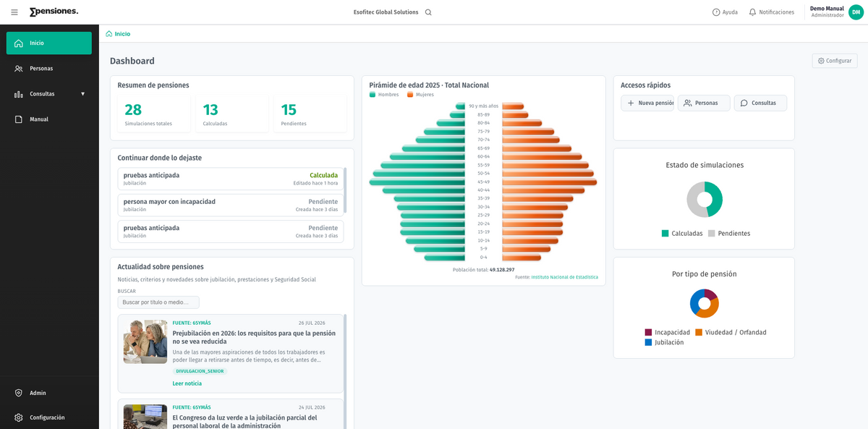The image size is (868, 429).
Task: Click the DM user avatar
Action: tap(856, 12)
